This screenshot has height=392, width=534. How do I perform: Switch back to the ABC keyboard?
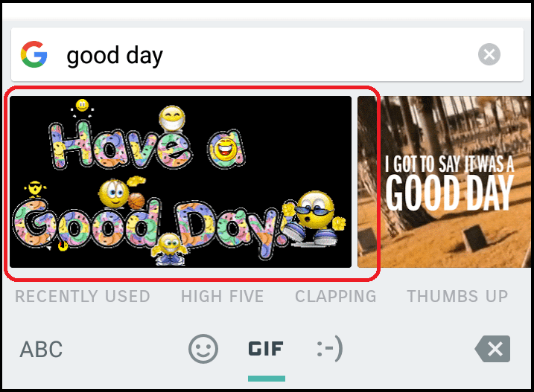(x=41, y=349)
